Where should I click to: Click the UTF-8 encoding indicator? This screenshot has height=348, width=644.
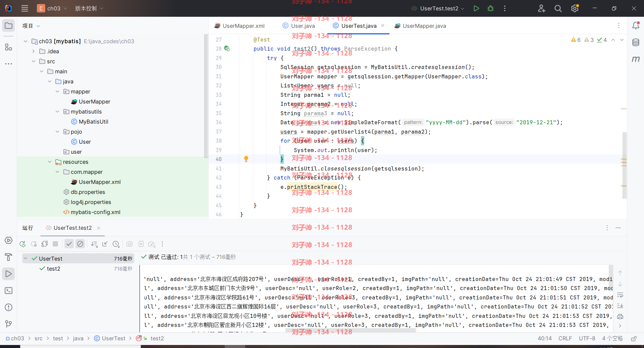click(587, 339)
